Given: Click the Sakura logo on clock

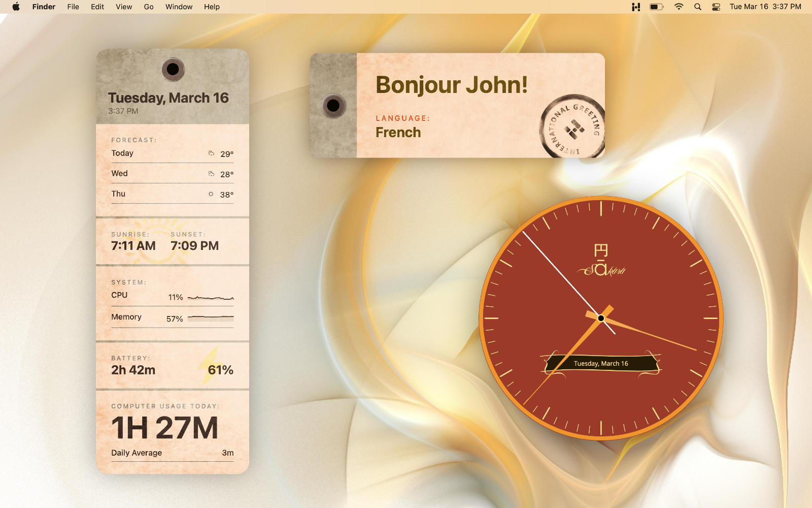Looking at the screenshot, I should (601, 261).
